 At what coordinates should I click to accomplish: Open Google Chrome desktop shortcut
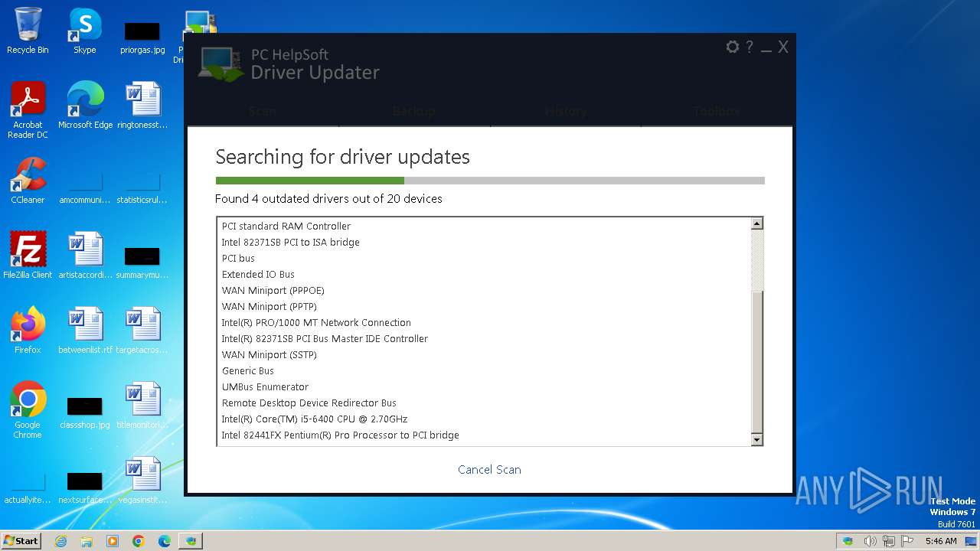tap(28, 410)
